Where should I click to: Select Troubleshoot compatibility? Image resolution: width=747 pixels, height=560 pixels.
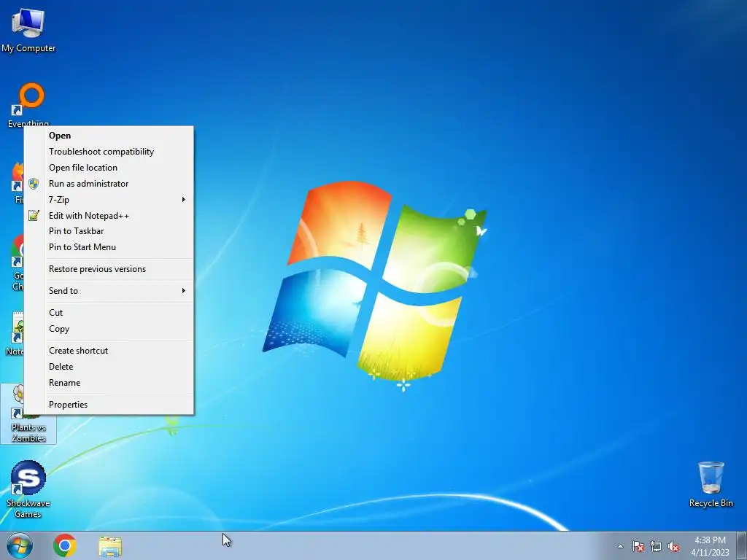(x=109, y=152)
